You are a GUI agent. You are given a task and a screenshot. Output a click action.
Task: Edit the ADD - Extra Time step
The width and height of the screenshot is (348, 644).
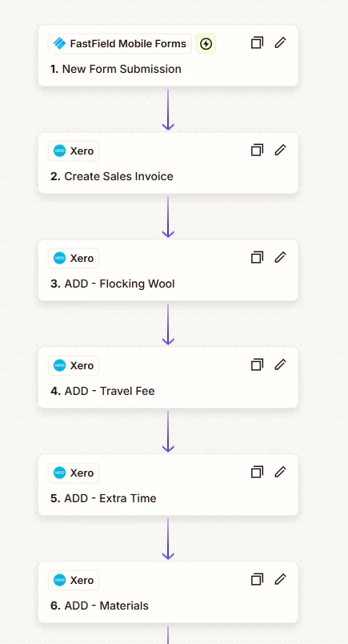pyautogui.click(x=280, y=472)
